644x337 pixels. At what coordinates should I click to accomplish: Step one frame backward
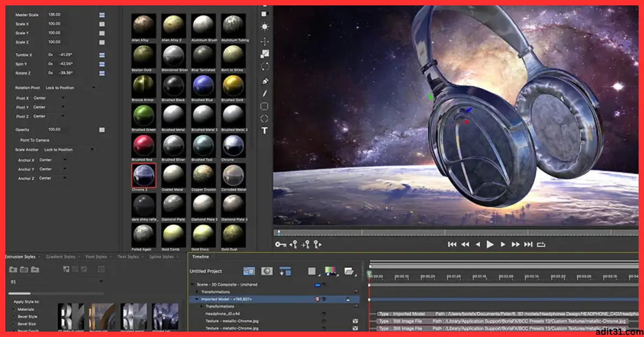tap(478, 244)
